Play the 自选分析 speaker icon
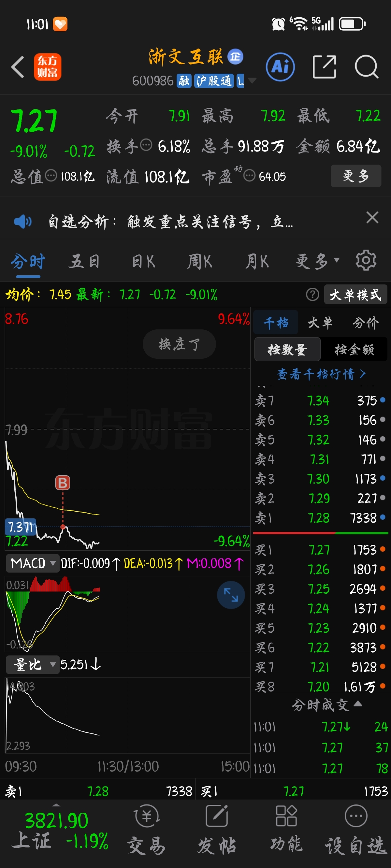Image resolution: width=391 pixels, height=868 pixels. click(22, 221)
